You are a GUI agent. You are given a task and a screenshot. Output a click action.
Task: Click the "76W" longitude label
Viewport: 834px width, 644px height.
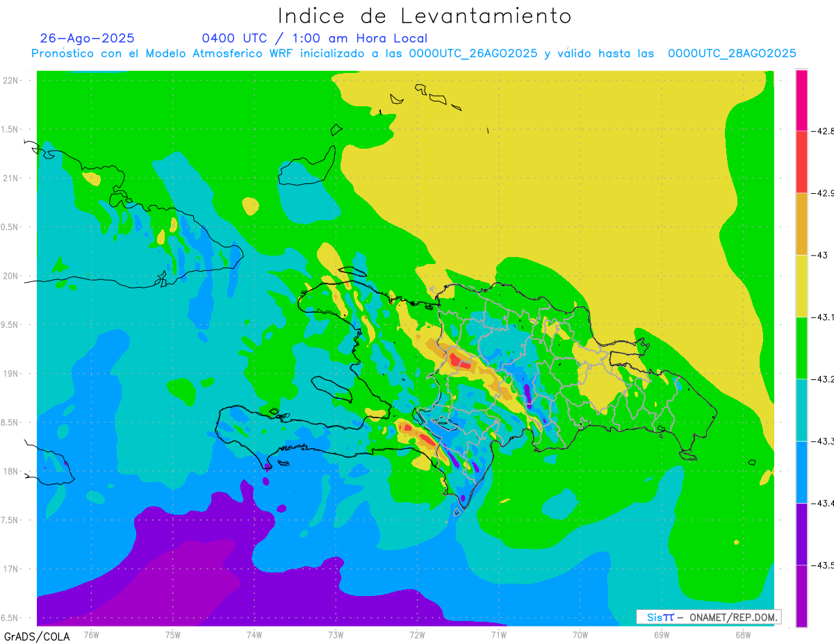click(91, 634)
